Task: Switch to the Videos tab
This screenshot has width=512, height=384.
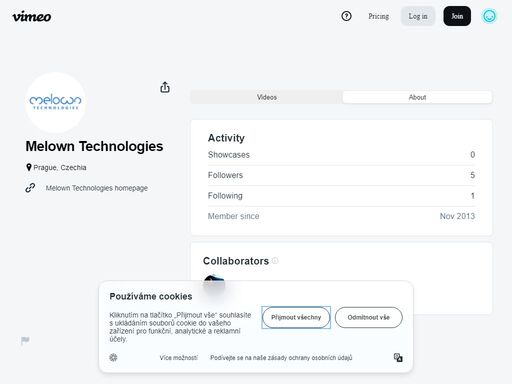Action: [x=267, y=97]
